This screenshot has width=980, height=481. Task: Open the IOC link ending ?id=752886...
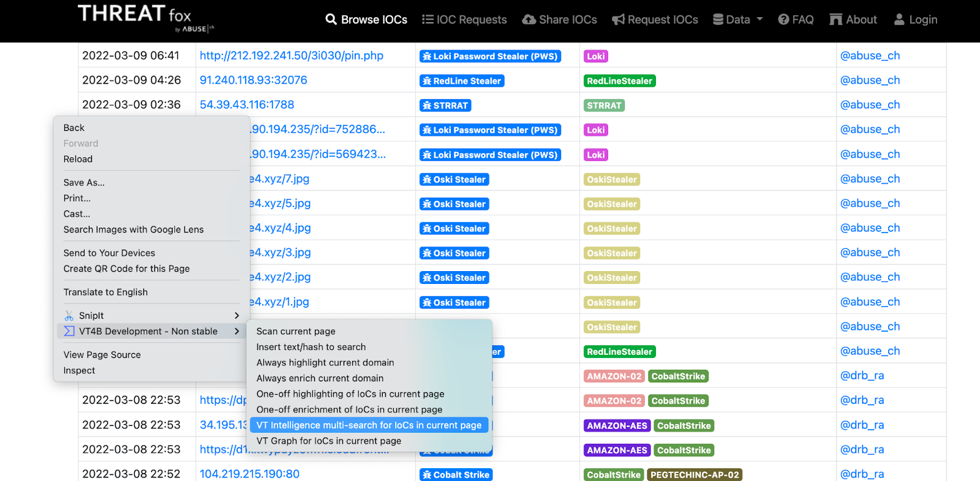pos(318,129)
